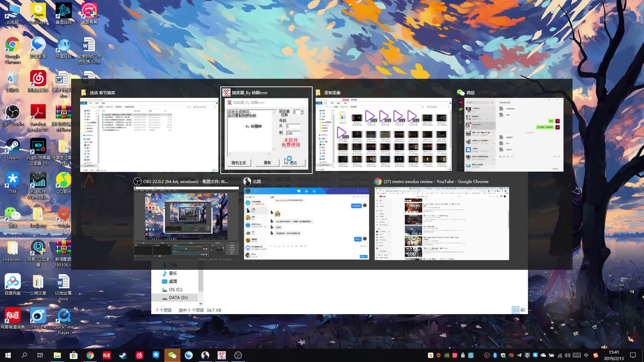This screenshot has height=362, width=644.
Task: Open NetEase Cloud Music taskbar icon
Action: click(140, 355)
